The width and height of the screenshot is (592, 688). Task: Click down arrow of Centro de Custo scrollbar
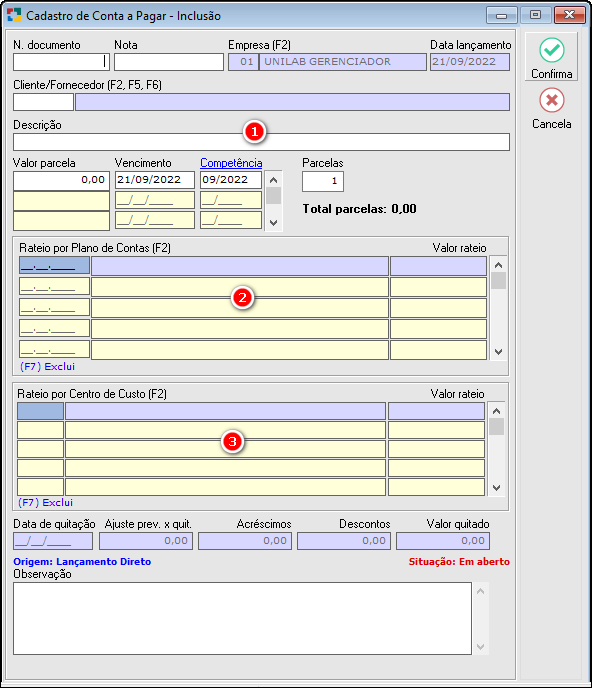point(496,487)
